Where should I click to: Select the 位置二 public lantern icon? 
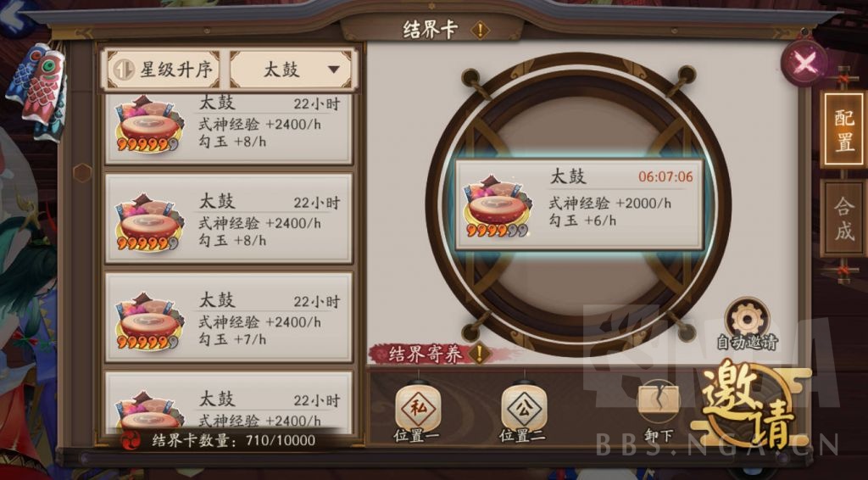click(524, 409)
